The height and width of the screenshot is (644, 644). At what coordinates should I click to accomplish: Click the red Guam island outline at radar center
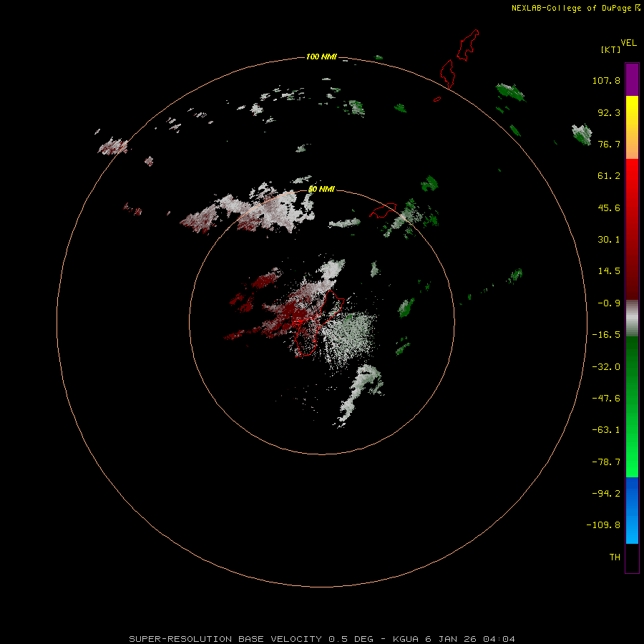pos(320,323)
